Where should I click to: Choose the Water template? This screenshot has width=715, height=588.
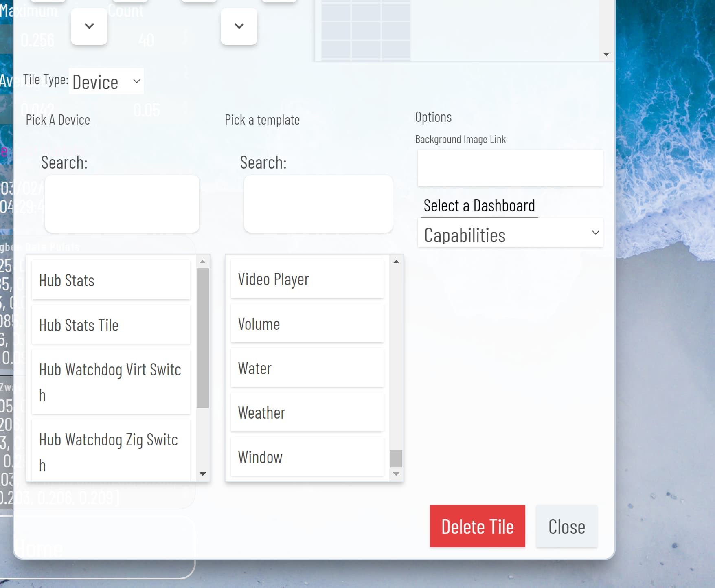point(307,368)
